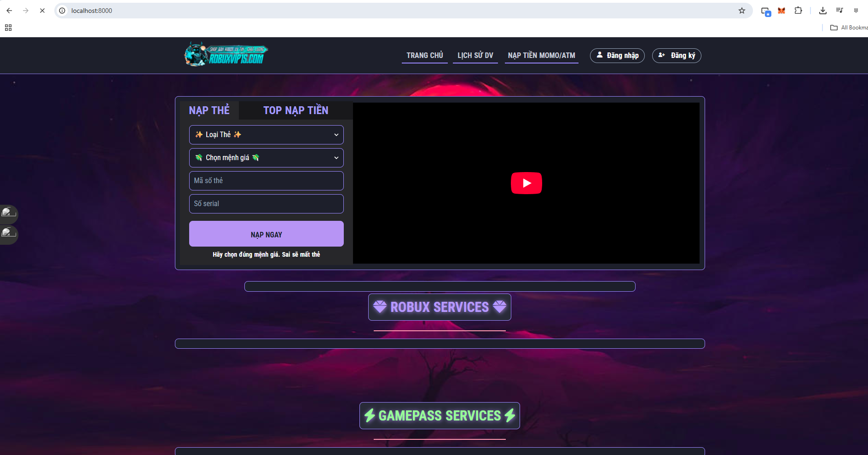Open the browser Downloads icon
The height and width of the screenshot is (455, 868).
(x=823, y=11)
